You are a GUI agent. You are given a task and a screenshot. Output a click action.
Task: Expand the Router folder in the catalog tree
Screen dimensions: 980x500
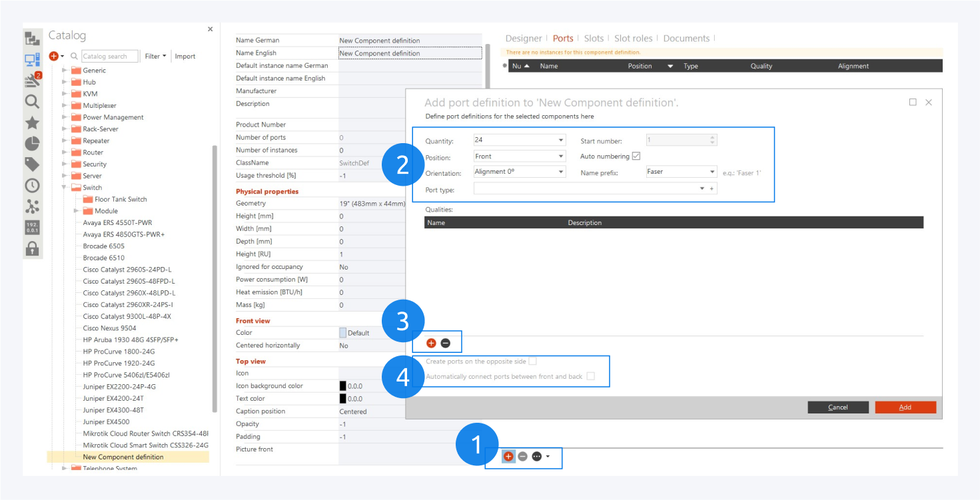[x=65, y=152]
